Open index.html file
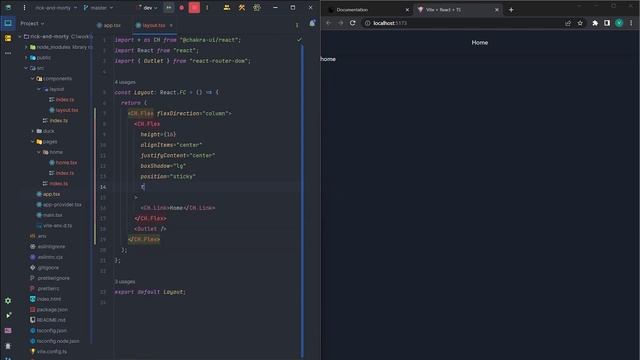The width and height of the screenshot is (640, 360). click(x=45, y=299)
